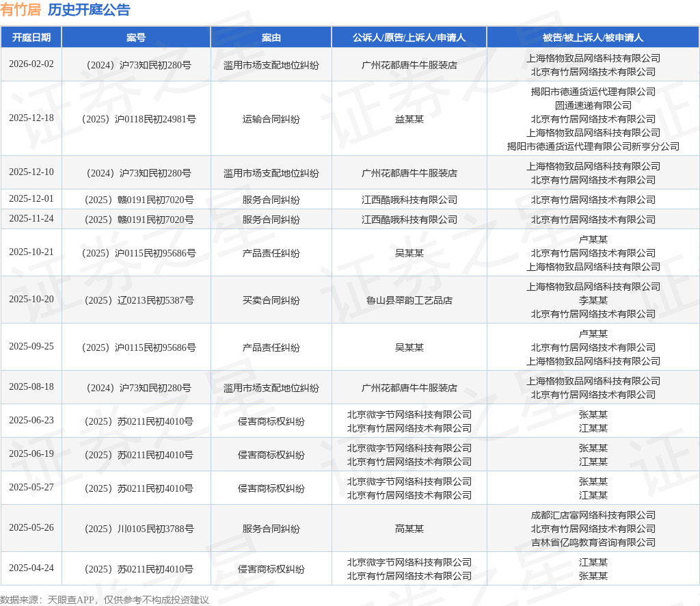
Task: Click defendant 揭阳市德通货运代理有限公司新亨分公司
Action: click(x=593, y=146)
